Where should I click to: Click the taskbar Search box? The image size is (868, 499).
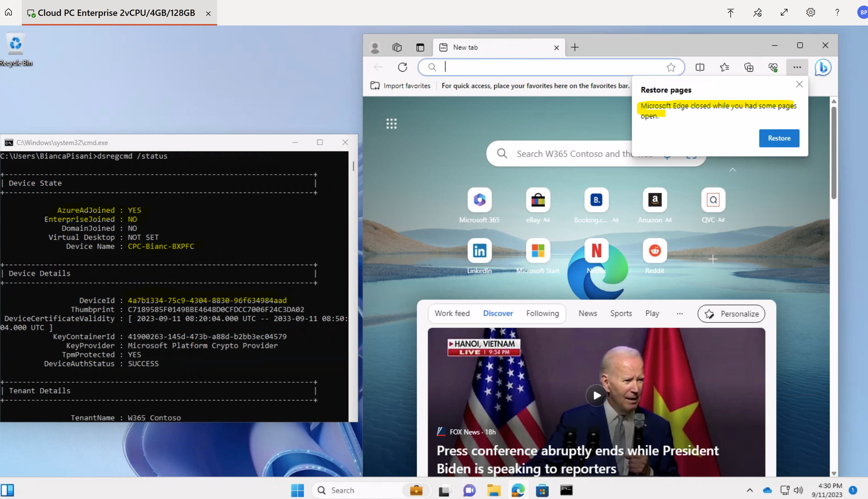click(370, 490)
